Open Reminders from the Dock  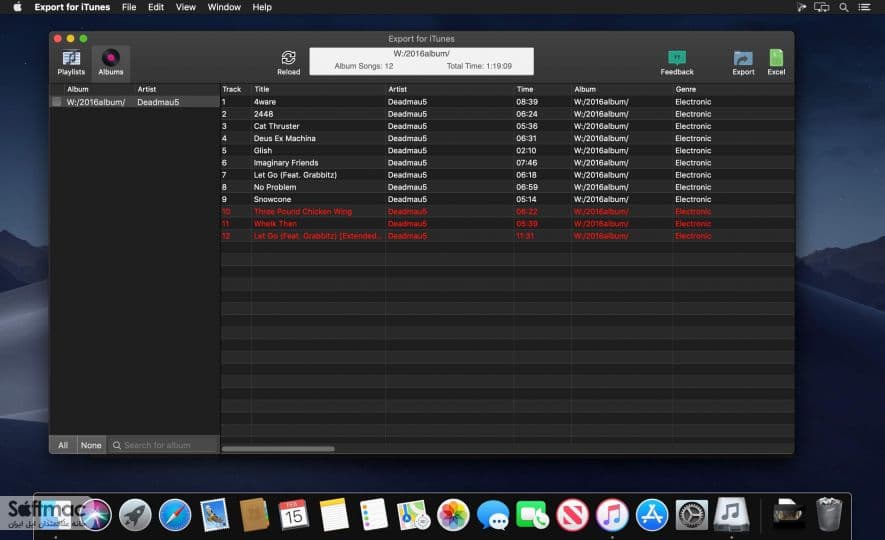374,515
